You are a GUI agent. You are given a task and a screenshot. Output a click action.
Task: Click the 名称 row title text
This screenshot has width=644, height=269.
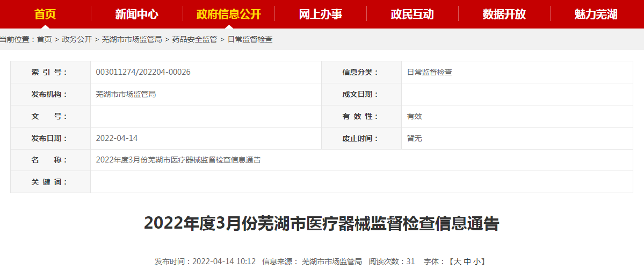tap(178, 160)
